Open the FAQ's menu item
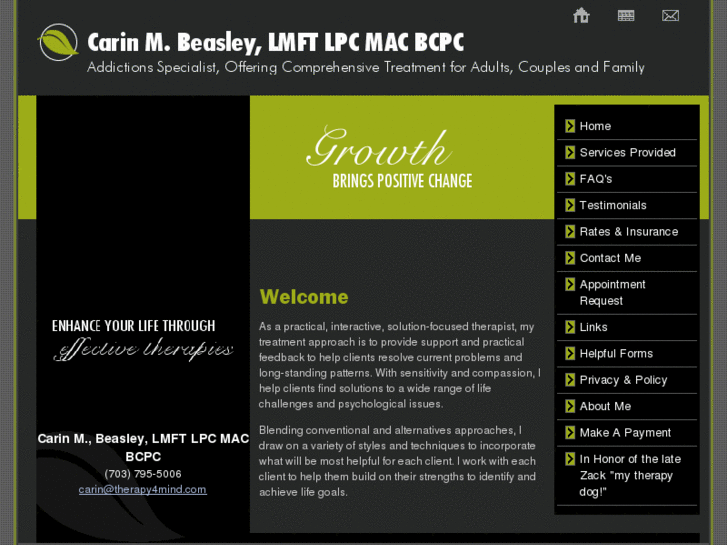This screenshot has width=727, height=545. pyautogui.click(x=596, y=179)
